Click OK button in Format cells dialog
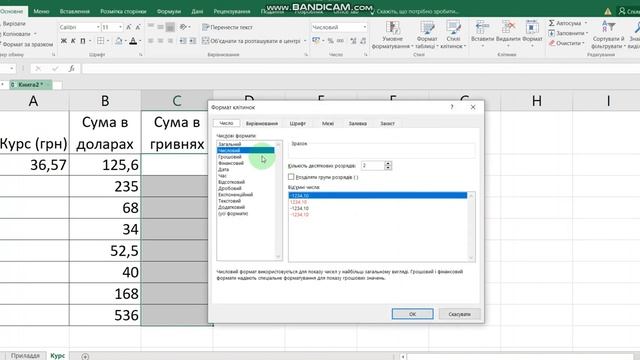 coord(413,314)
